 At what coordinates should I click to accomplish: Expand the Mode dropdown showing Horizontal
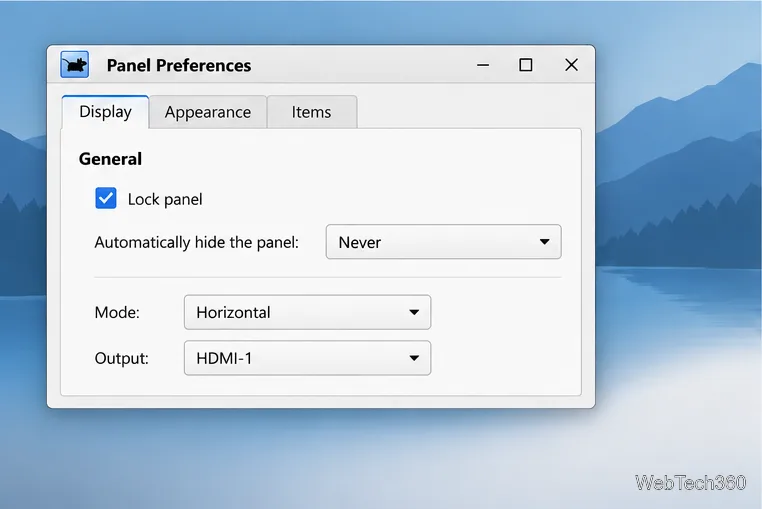click(x=307, y=312)
